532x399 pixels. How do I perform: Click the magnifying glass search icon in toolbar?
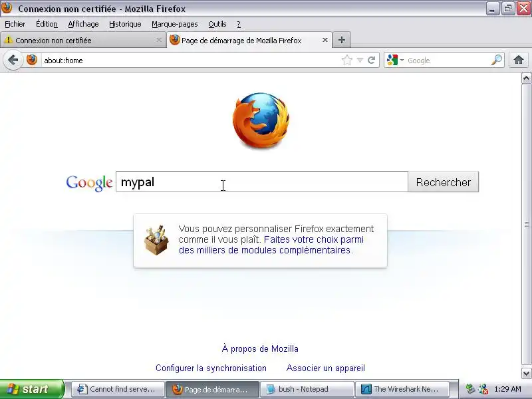point(497,60)
